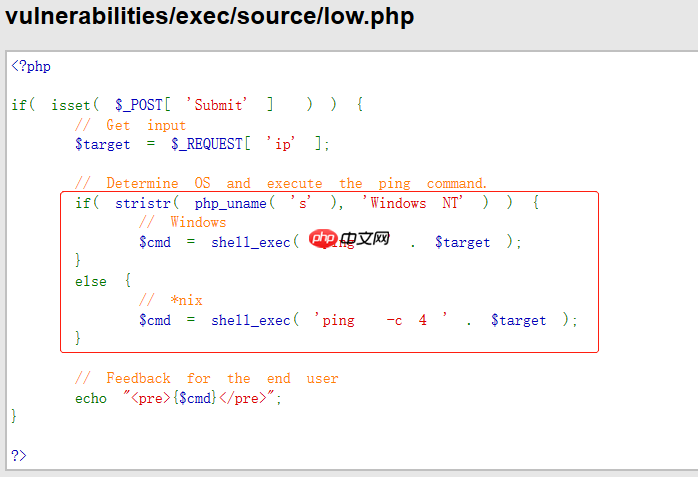Click the '// Get input' comment
698x477 pixels.
131,125
